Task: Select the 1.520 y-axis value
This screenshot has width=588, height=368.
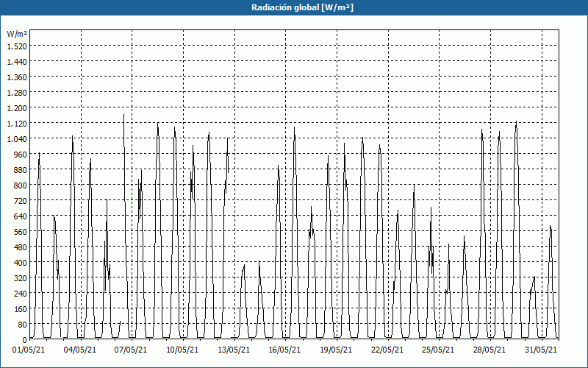Action: [x=17, y=46]
